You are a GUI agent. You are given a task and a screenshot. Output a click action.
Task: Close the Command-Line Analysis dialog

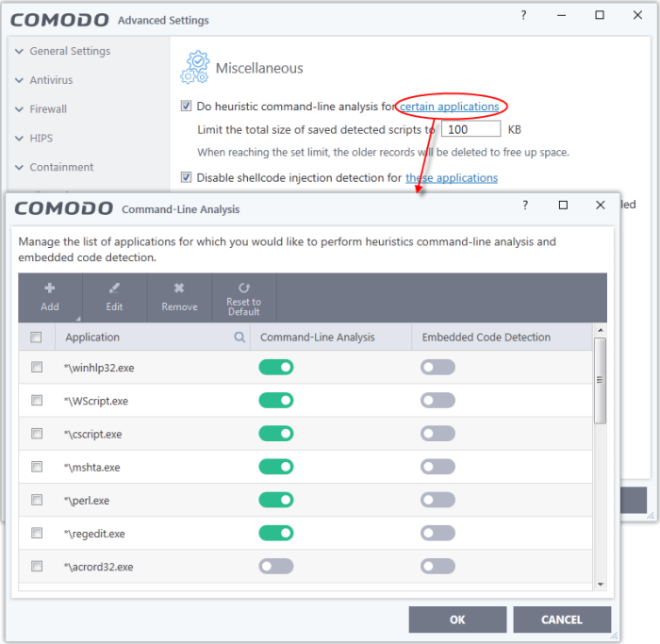point(601,205)
